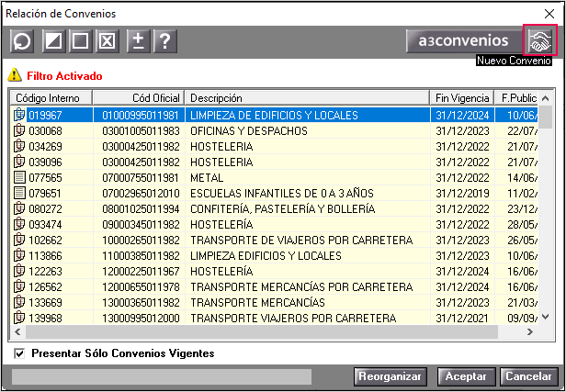Click the icon of row 034269
Image resolution: width=566 pixels, height=392 pixels.
(19, 146)
